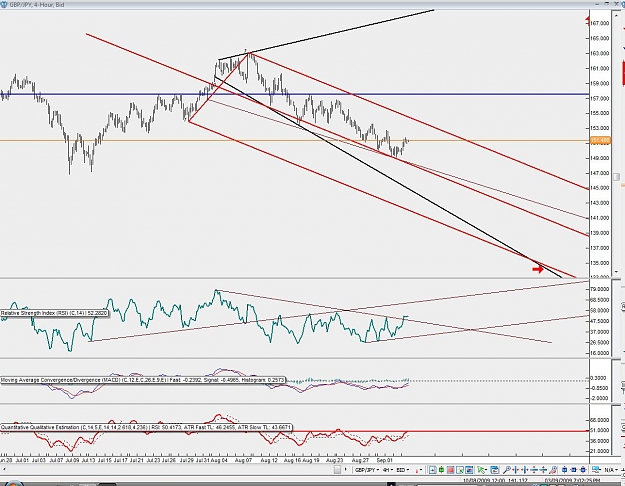Click the Aug 12 date on the time axis
Image resolution: width=625 pixels, height=486 pixels.
(x=269, y=460)
